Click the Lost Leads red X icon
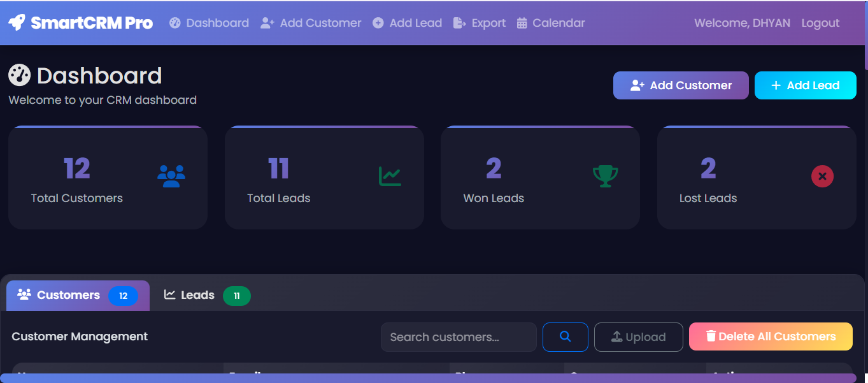 (822, 177)
